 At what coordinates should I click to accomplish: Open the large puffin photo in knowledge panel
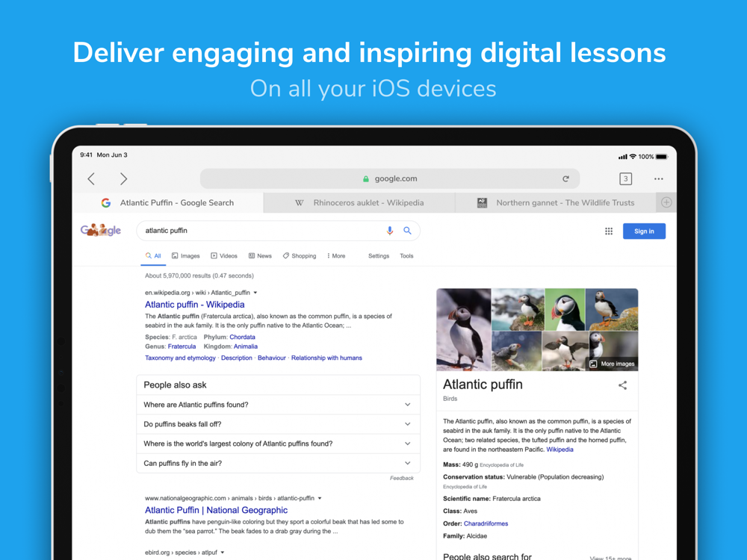pos(464,329)
